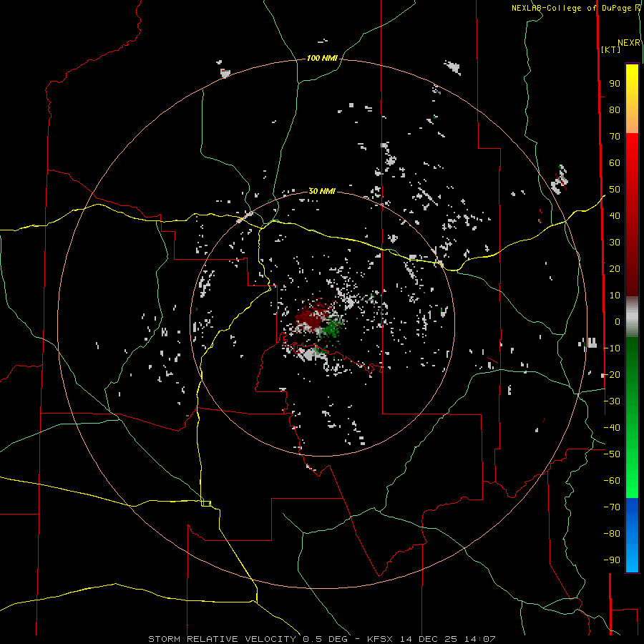Click the 40 label on the velocity scale
644x644 pixels.
coord(615,215)
